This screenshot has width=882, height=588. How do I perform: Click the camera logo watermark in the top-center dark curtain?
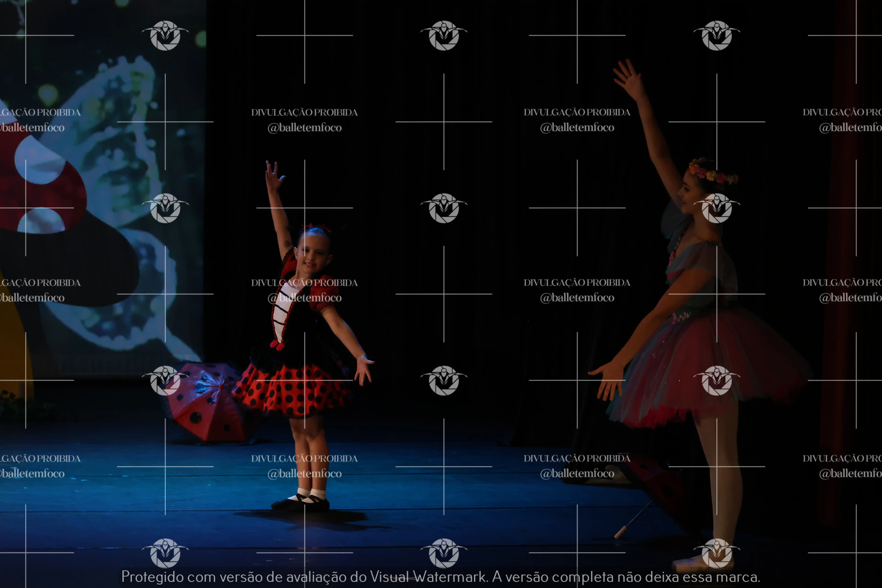point(444,36)
